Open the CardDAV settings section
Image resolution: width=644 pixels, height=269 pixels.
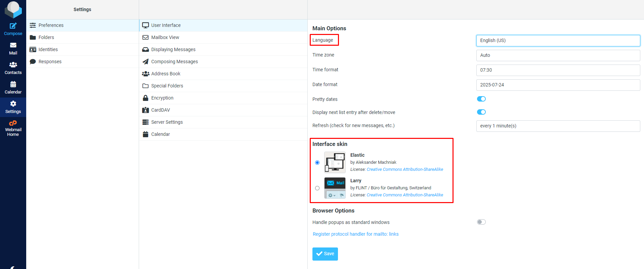(161, 110)
